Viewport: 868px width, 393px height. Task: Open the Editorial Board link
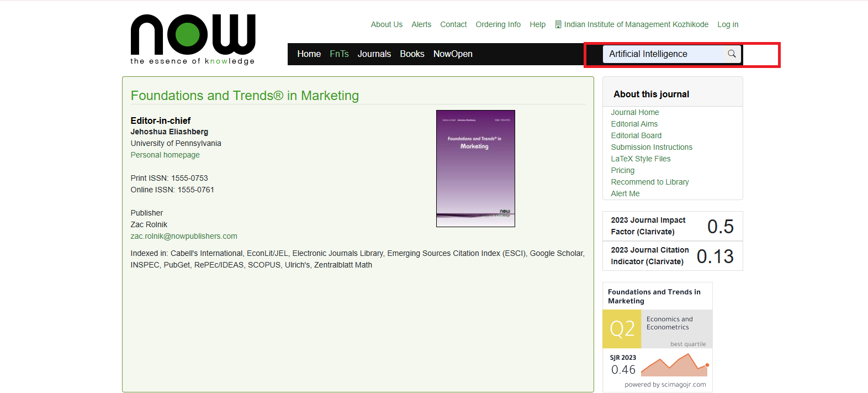636,136
